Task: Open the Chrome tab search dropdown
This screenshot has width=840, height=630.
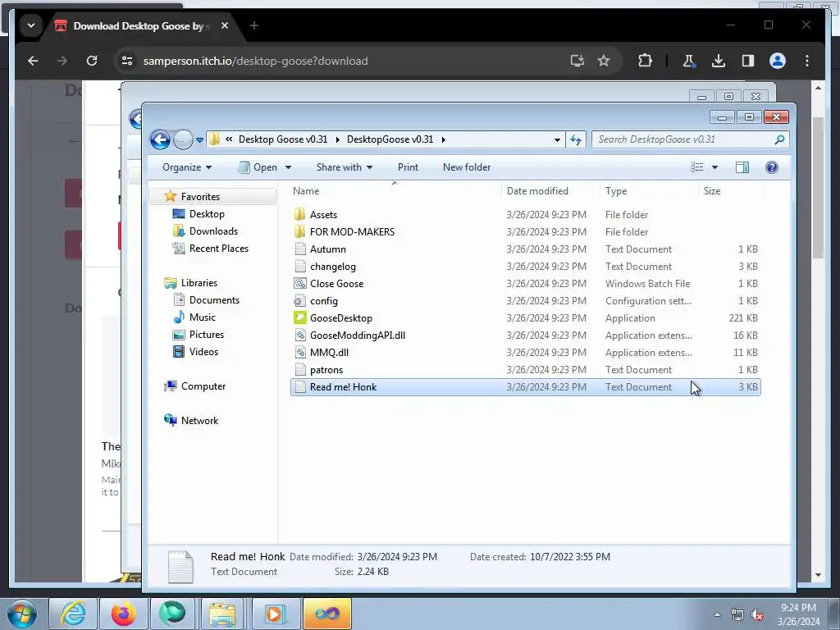Action: click(x=31, y=25)
